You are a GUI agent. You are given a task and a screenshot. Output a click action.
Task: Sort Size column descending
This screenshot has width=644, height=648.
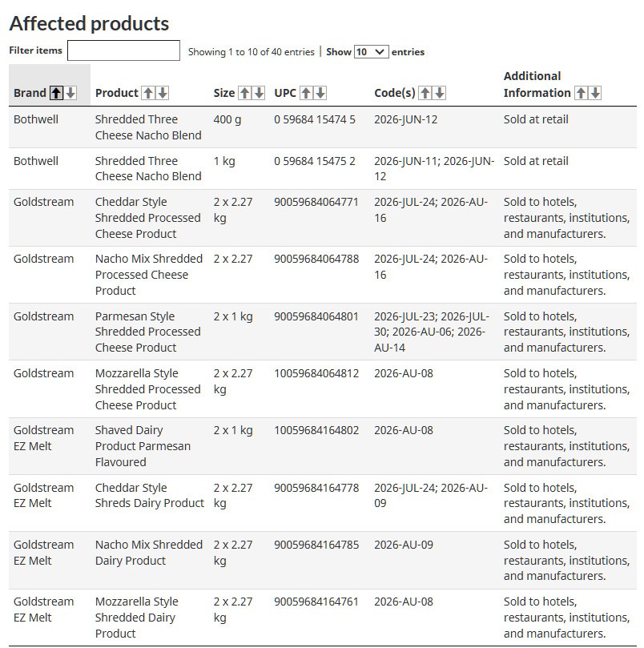click(x=259, y=93)
